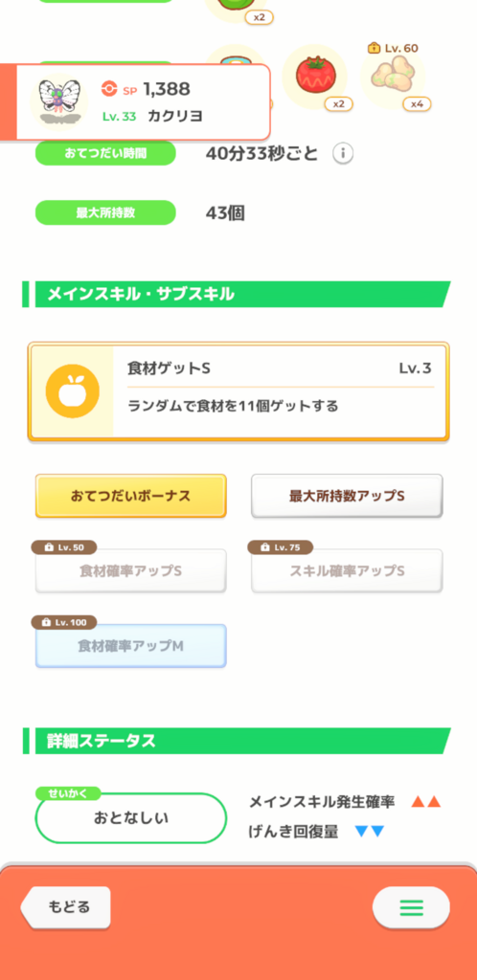Tap the おてつだい時間 label pill
The width and height of the screenshot is (477, 980).
pos(105,153)
